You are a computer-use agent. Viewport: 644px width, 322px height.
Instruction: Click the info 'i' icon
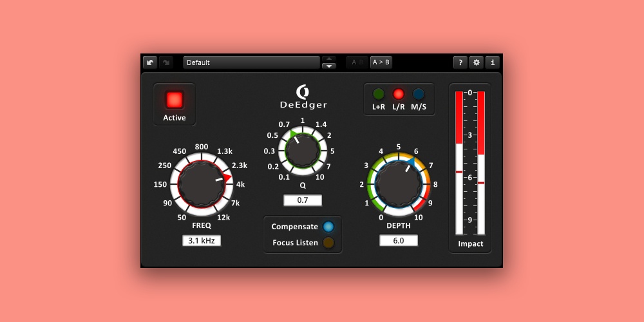tap(493, 62)
